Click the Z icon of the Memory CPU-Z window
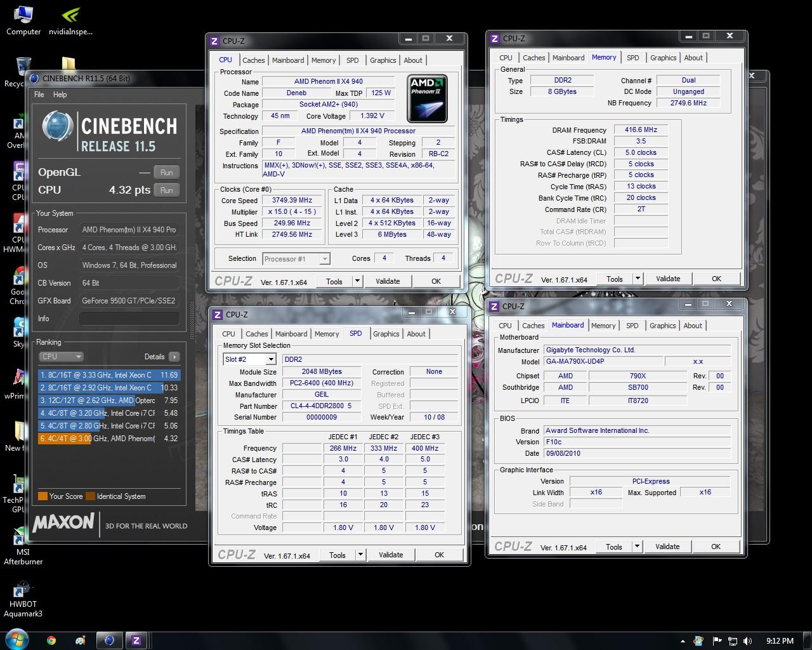The width and height of the screenshot is (812, 650). click(495, 39)
